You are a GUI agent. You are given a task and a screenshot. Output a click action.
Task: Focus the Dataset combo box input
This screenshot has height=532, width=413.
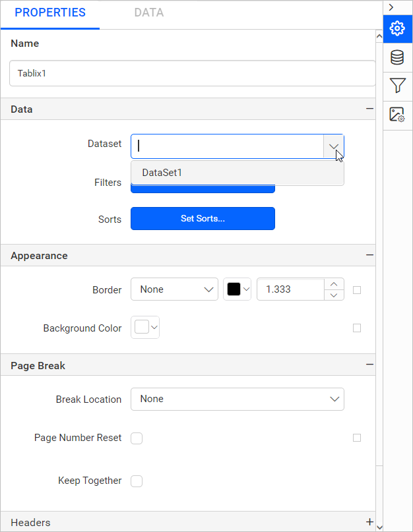227,146
